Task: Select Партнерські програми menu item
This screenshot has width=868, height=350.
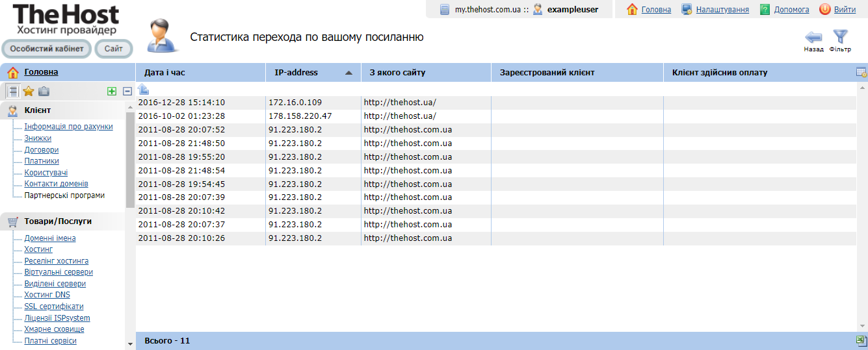Action: coord(64,195)
